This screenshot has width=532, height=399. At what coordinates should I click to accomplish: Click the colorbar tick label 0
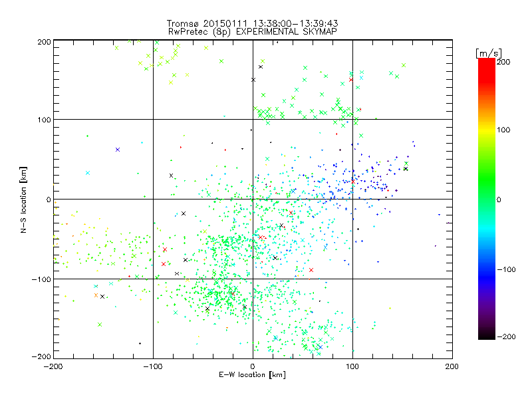coord(499,199)
